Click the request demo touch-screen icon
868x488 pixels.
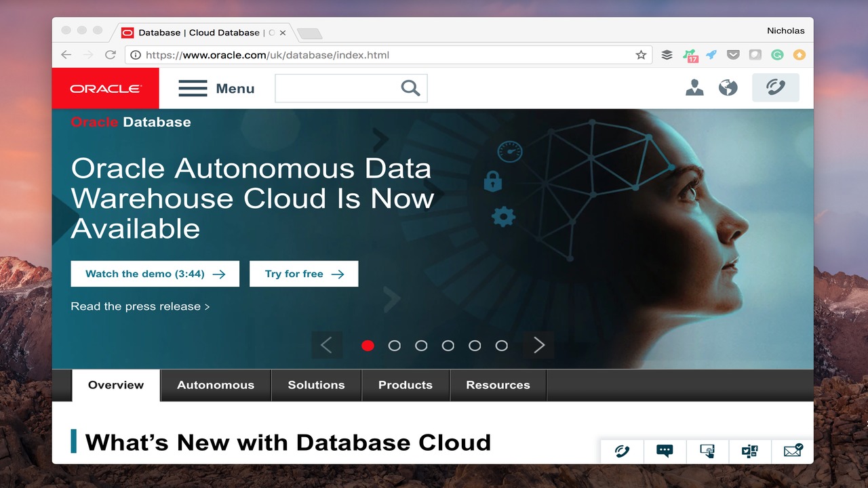[707, 451]
